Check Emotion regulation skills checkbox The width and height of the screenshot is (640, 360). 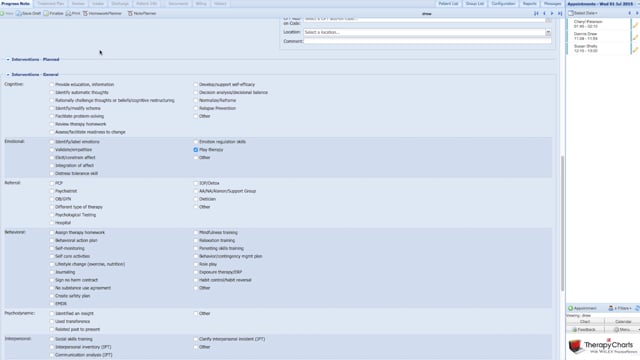click(196, 142)
